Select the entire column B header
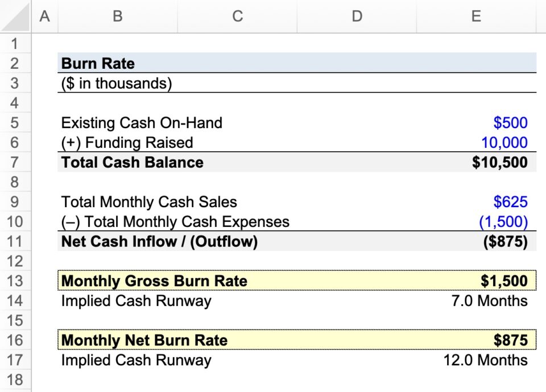The width and height of the screenshot is (546, 392). tap(117, 16)
